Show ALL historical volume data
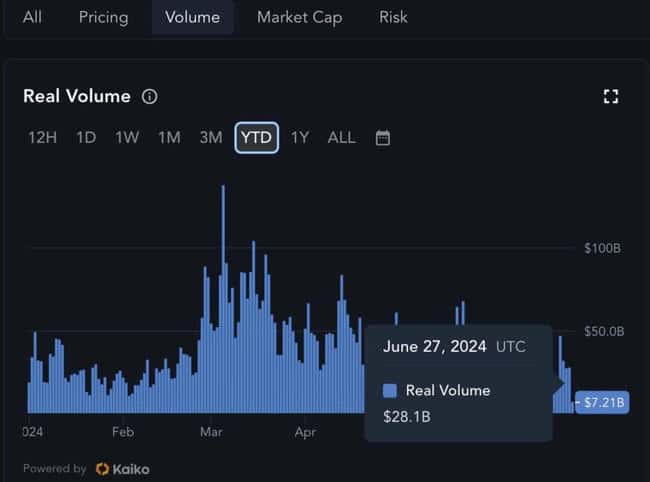Screen dimensions: 650x482 (x=341, y=138)
